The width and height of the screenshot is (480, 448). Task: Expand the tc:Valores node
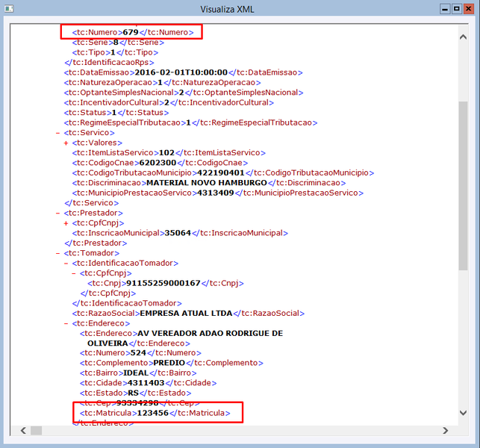66,143
